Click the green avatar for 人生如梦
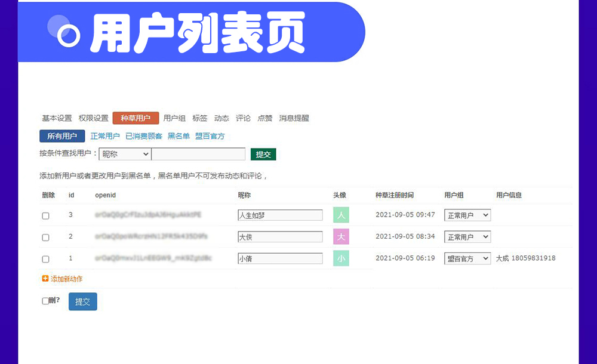This screenshot has height=364, width=597. click(x=341, y=215)
